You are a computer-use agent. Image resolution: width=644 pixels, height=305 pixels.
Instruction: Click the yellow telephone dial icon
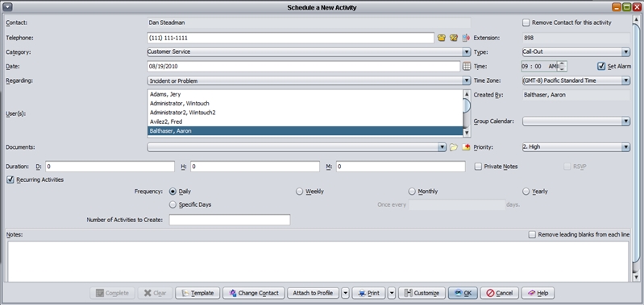(442, 38)
